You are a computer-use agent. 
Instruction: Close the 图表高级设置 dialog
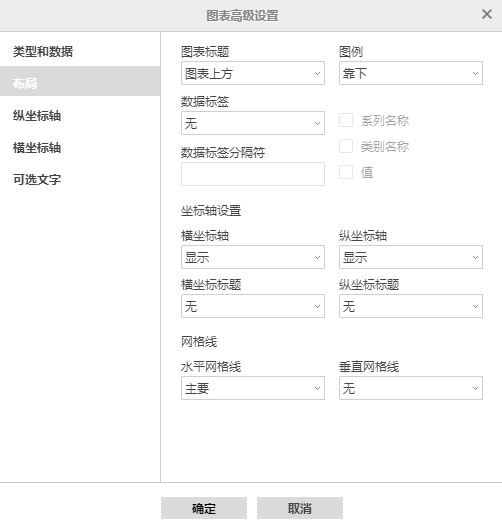coord(487,14)
